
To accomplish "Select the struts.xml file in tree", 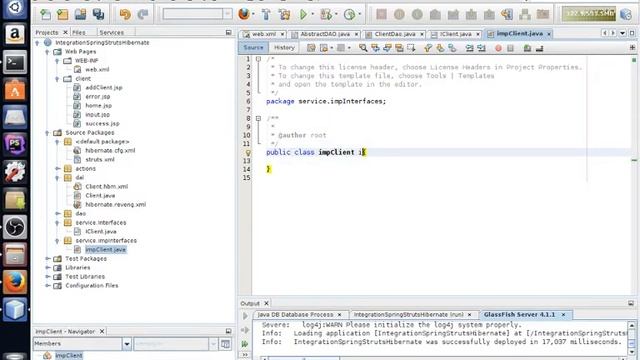I will pos(100,160).
